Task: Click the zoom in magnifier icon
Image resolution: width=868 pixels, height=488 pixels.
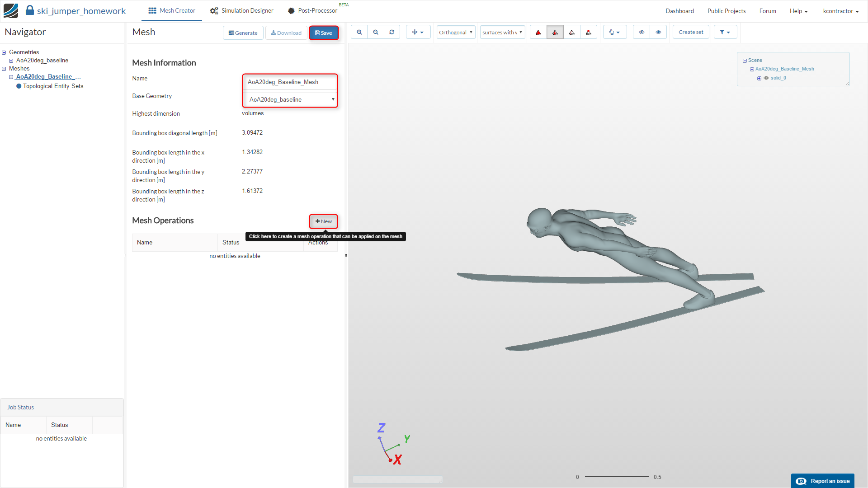Action: (359, 32)
